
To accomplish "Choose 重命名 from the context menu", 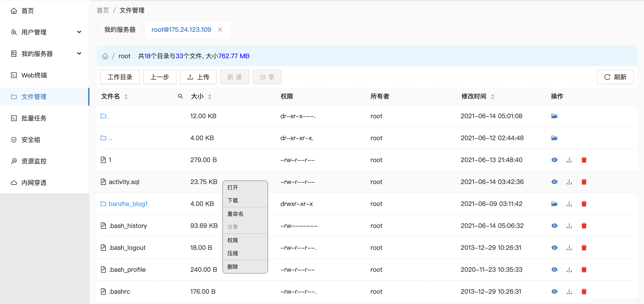I will click(235, 214).
